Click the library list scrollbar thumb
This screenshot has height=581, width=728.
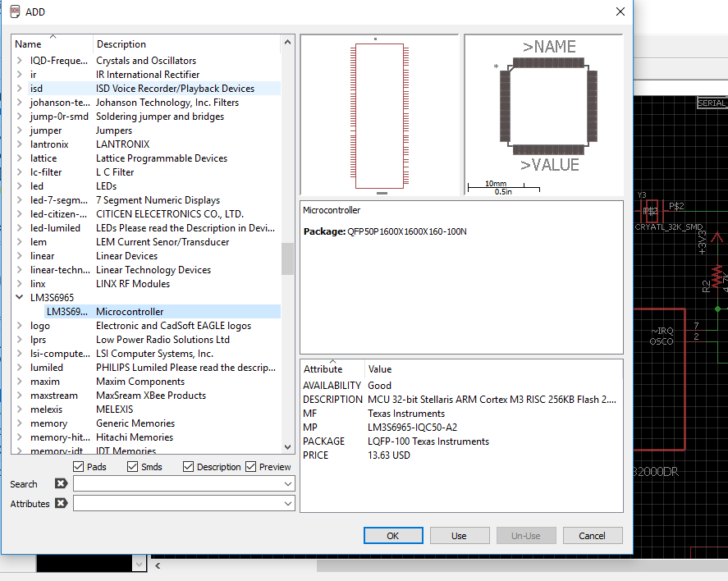pyautogui.click(x=287, y=258)
